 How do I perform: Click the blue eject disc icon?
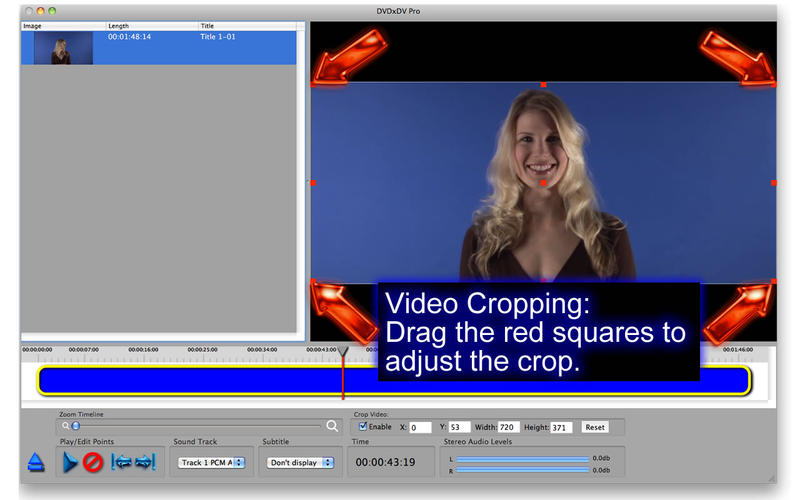35,462
